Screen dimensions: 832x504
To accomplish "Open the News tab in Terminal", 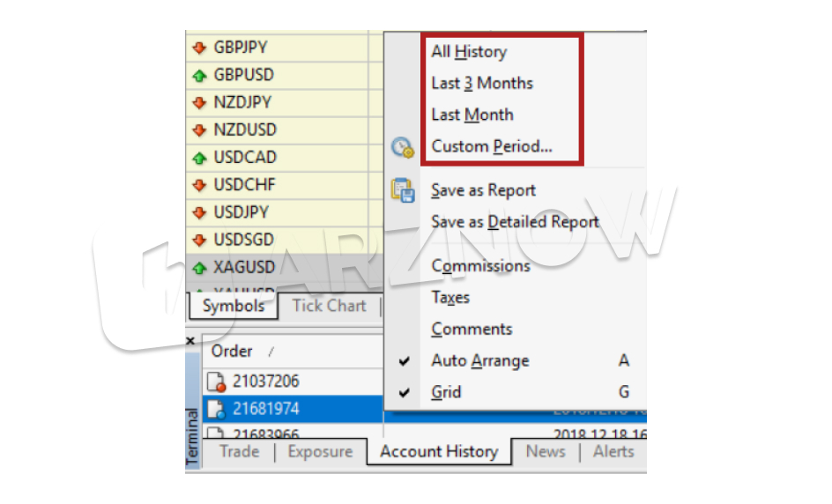I will [x=546, y=452].
